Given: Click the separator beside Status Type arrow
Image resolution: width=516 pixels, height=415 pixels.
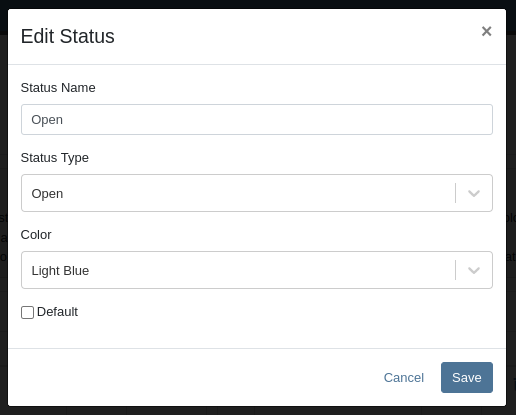Looking at the screenshot, I should coord(455,193).
